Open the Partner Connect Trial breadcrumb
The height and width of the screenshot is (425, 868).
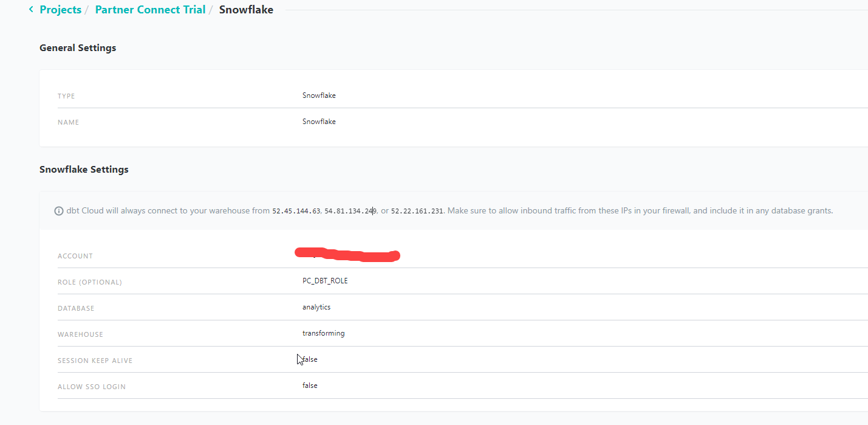(x=150, y=10)
